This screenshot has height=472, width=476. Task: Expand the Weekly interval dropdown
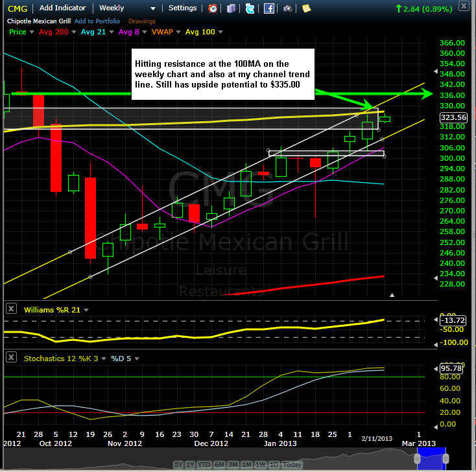click(153, 8)
